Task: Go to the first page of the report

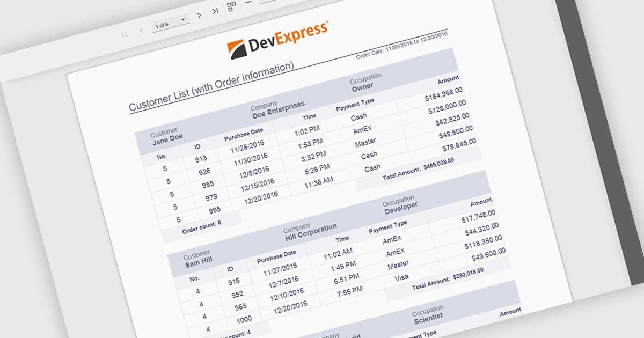Action: click(125, 35)
